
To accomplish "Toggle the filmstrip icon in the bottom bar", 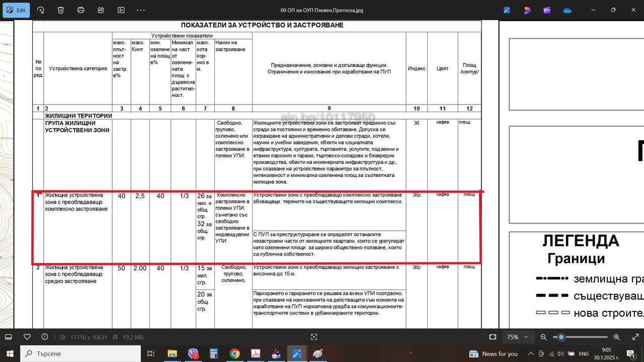I will tap(9, 337).
